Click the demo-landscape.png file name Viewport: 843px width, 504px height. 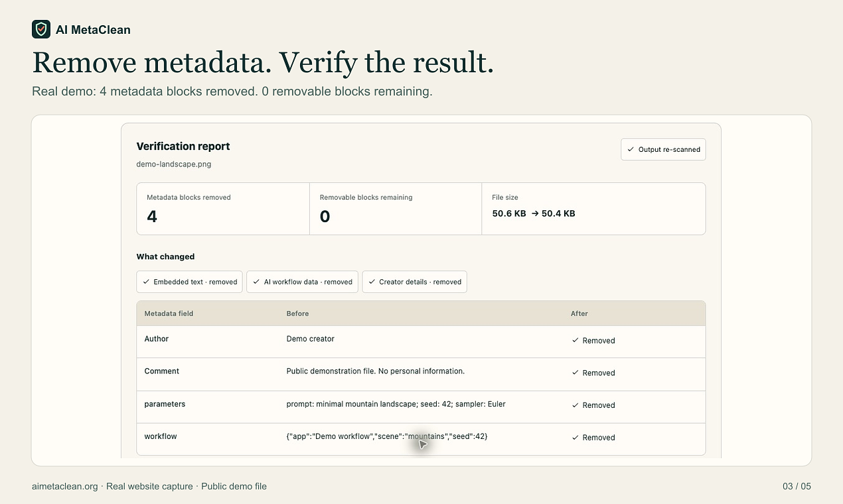(x=174, y=164)
